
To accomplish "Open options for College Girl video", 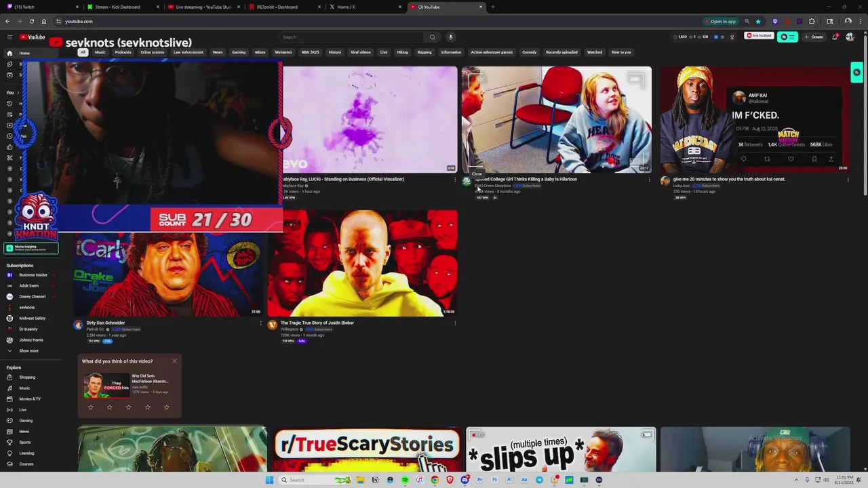I will pos(649,180).
